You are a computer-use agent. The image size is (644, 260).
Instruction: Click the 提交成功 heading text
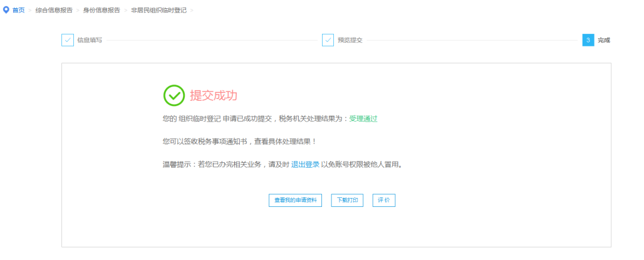214,95
